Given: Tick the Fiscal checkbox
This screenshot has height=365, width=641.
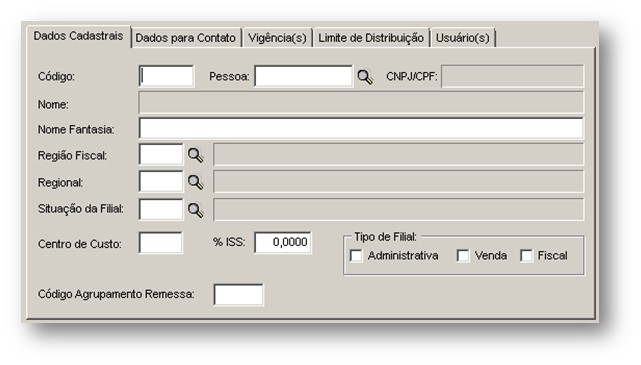Looking at the screenshot, I should [x=526, y=256].
